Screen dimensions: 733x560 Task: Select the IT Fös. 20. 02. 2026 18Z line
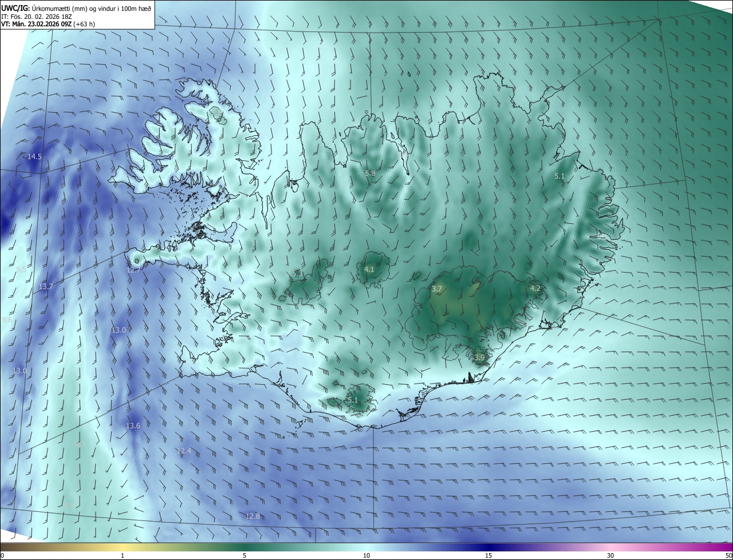[x=37, y=16]
